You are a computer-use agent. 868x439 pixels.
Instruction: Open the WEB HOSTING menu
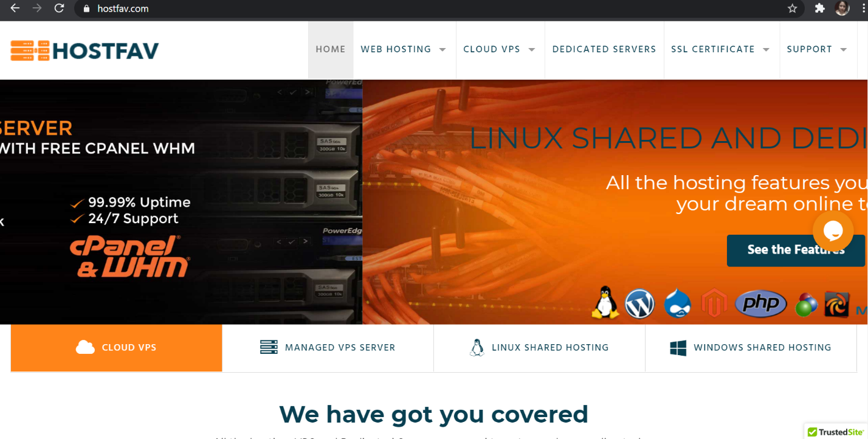[396, 49]
